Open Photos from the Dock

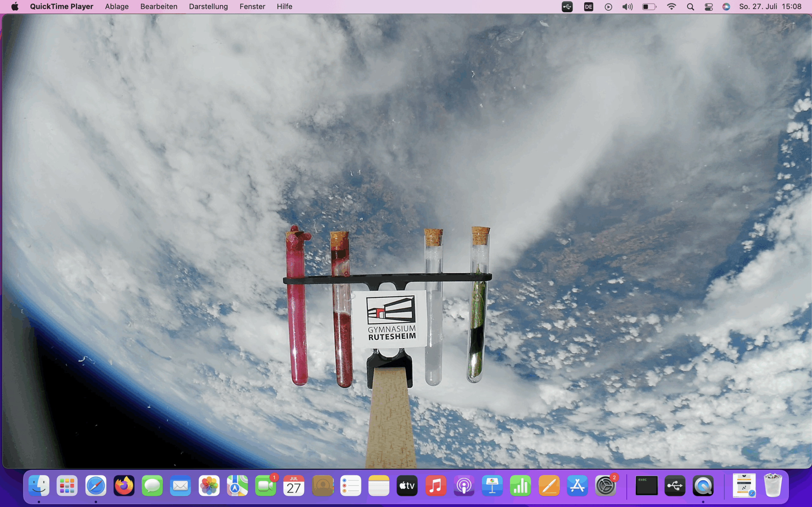(x=209, y=485)
